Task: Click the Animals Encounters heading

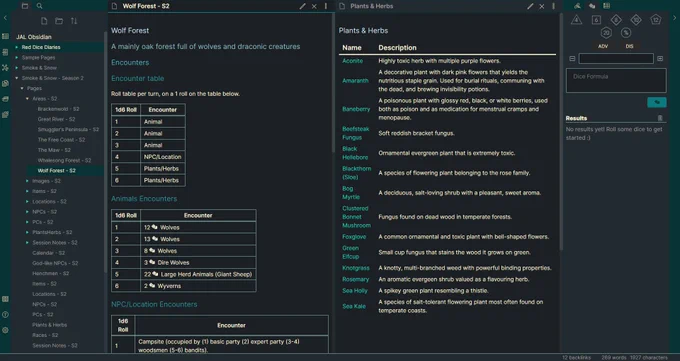Action: (144, 199)
